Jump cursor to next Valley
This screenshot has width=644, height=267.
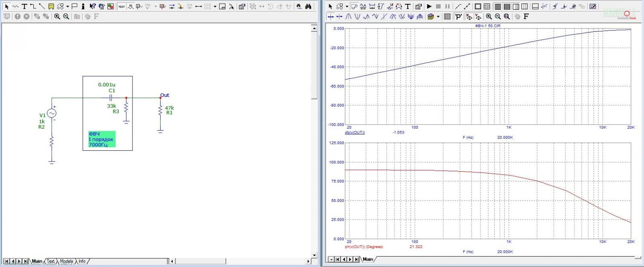pyautogui.click(x=357, y=16)
